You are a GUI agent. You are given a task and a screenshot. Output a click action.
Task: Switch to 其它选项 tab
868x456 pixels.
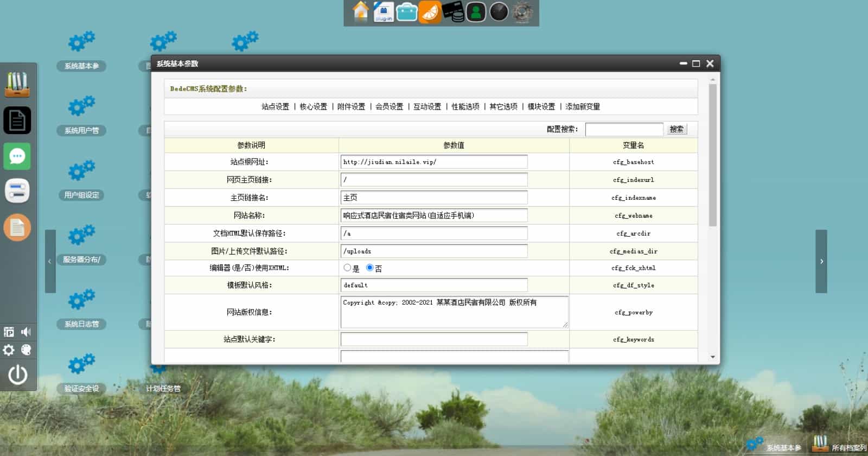[503, 106]
